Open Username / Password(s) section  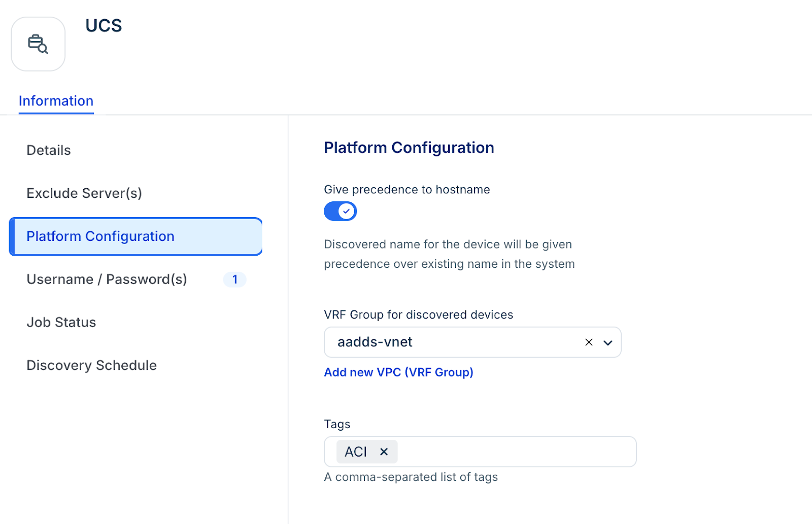107,280
